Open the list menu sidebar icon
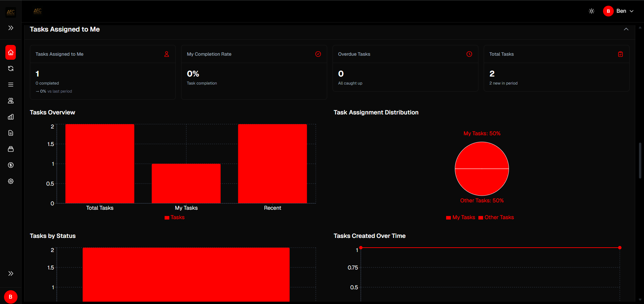The image size is (644, 304). coord(11,85)
